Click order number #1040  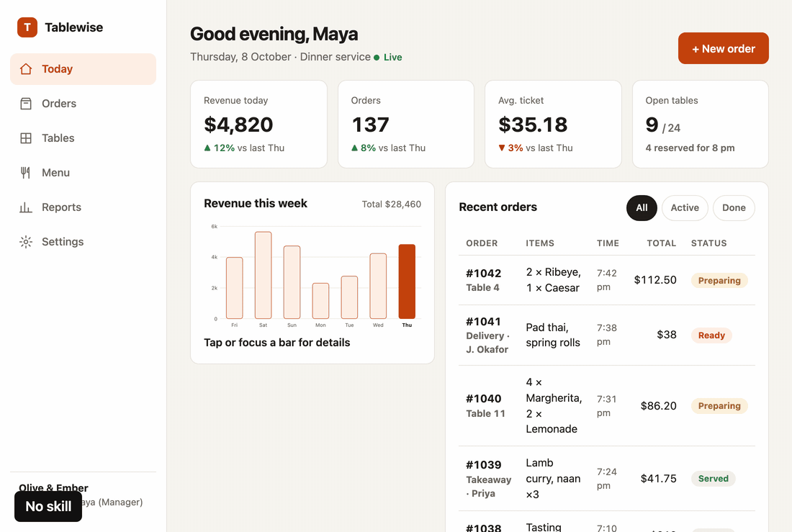(x=483, y=399)
